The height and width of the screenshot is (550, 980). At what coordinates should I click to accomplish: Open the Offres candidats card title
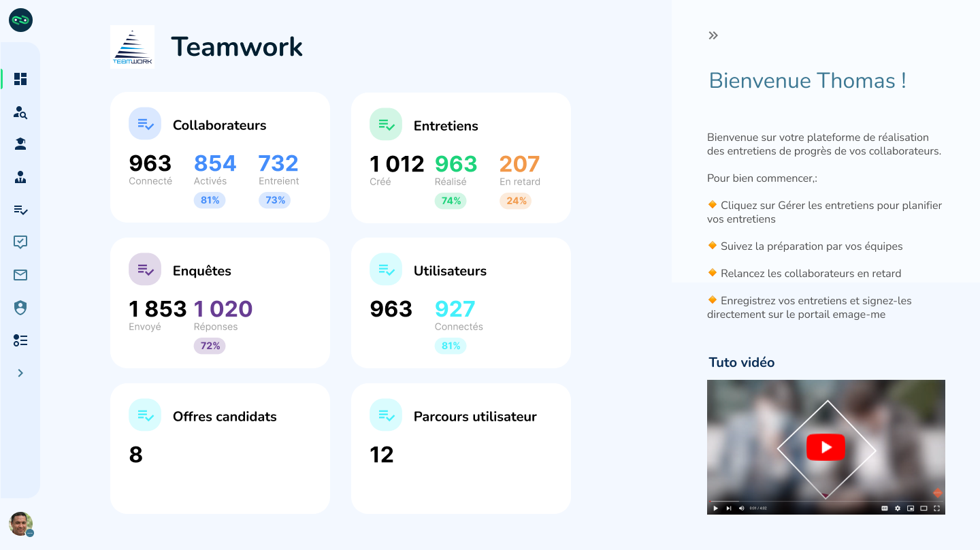225,417
